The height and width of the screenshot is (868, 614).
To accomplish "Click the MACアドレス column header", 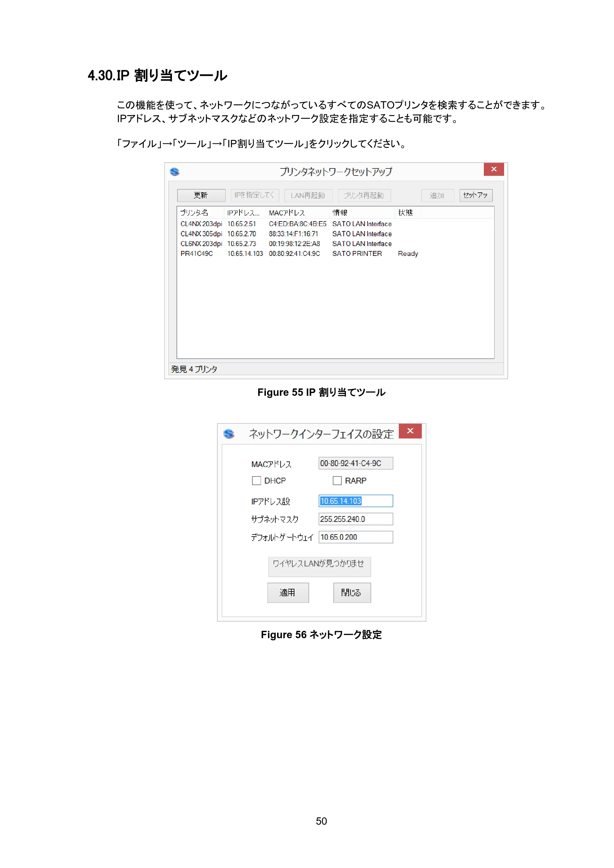I will (297, 213).
